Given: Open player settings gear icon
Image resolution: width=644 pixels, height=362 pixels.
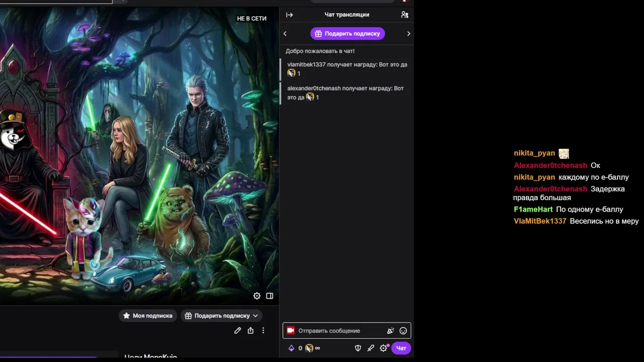Looking at the screenshot, I should [x=257, y=296].
